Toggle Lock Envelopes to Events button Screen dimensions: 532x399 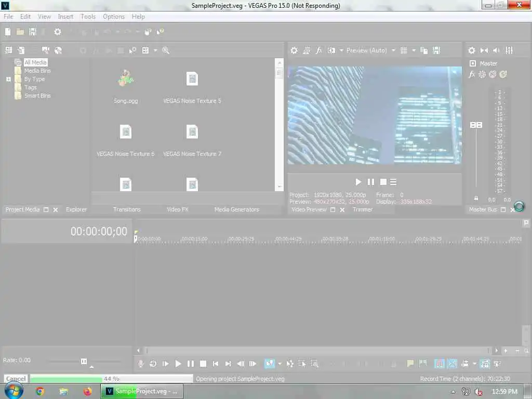(x=486, y=364)
